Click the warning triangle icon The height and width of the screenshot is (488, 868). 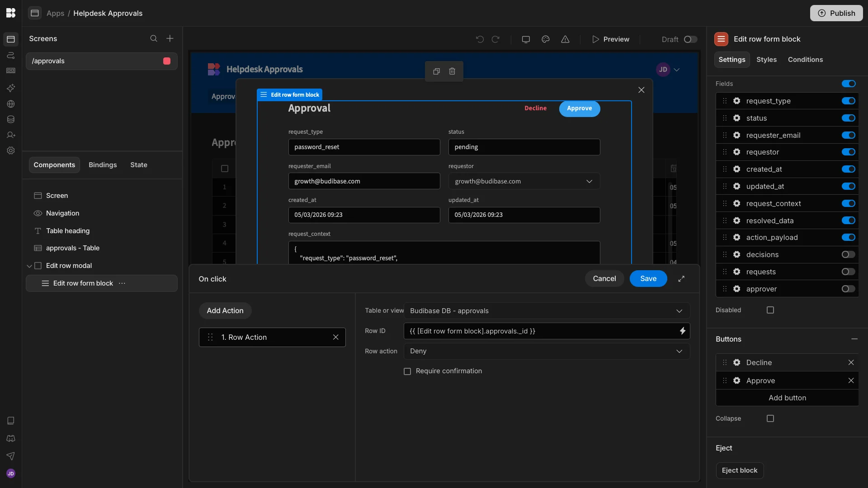(565, 39)
